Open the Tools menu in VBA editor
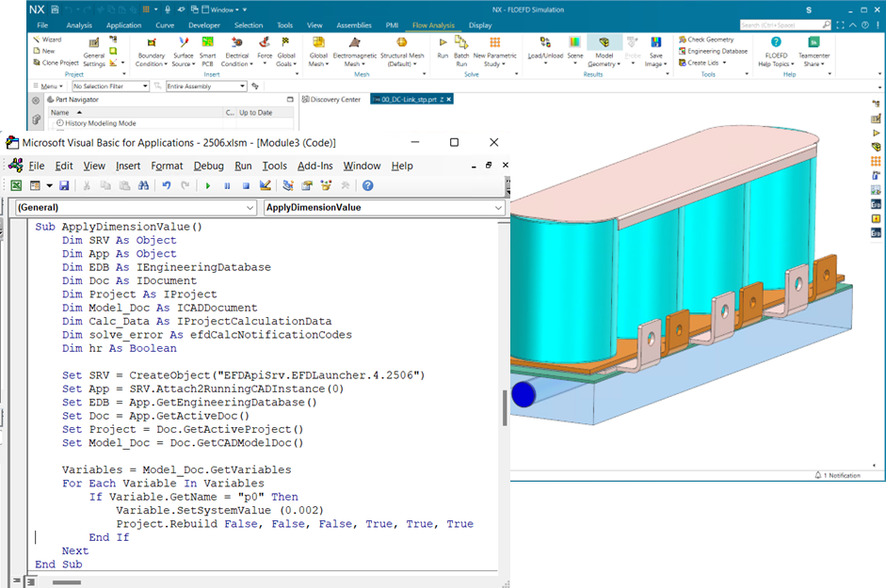The height and width of the screenshot is (588, 886). click(x=274, y=166)
